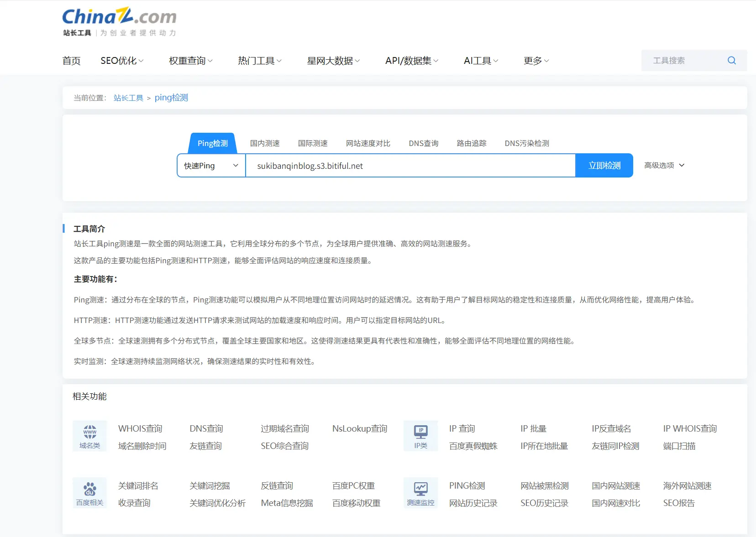Click the search magnifier icon

pyautogui.click(x=731, y=61)
